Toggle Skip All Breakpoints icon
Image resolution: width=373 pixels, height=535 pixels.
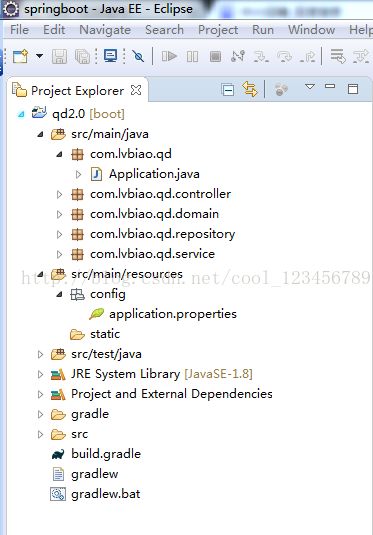138,56
